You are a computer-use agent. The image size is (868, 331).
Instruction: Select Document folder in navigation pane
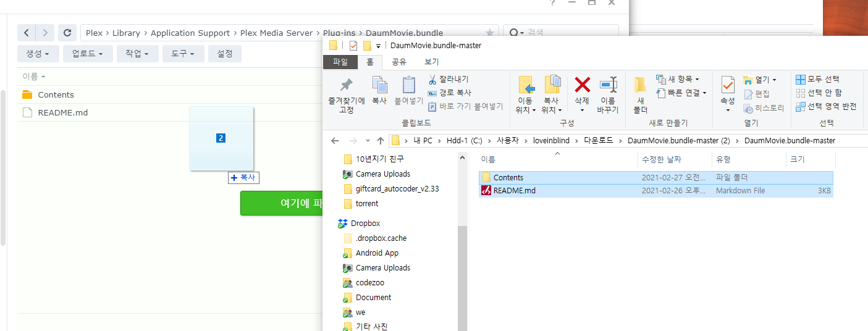point(373,297)
